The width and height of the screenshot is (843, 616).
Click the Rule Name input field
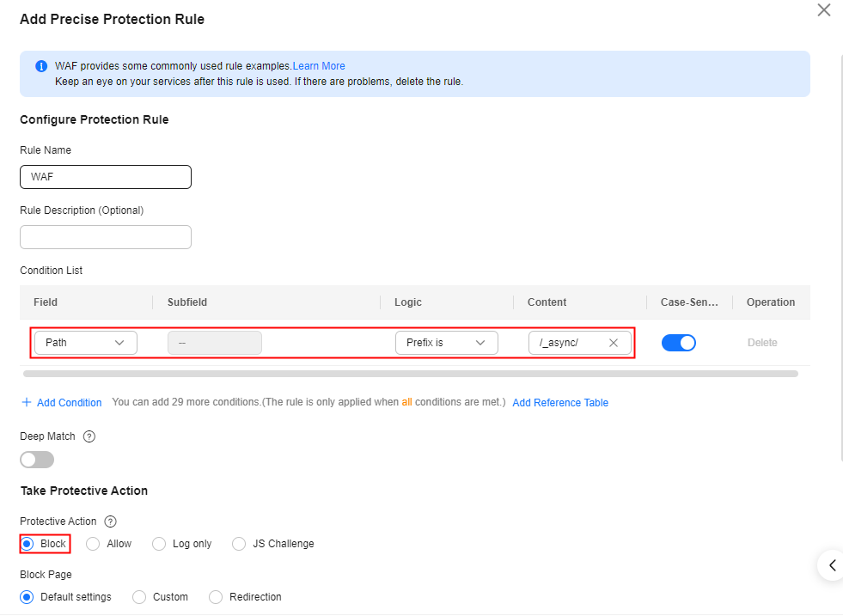(x=106, y=177)
